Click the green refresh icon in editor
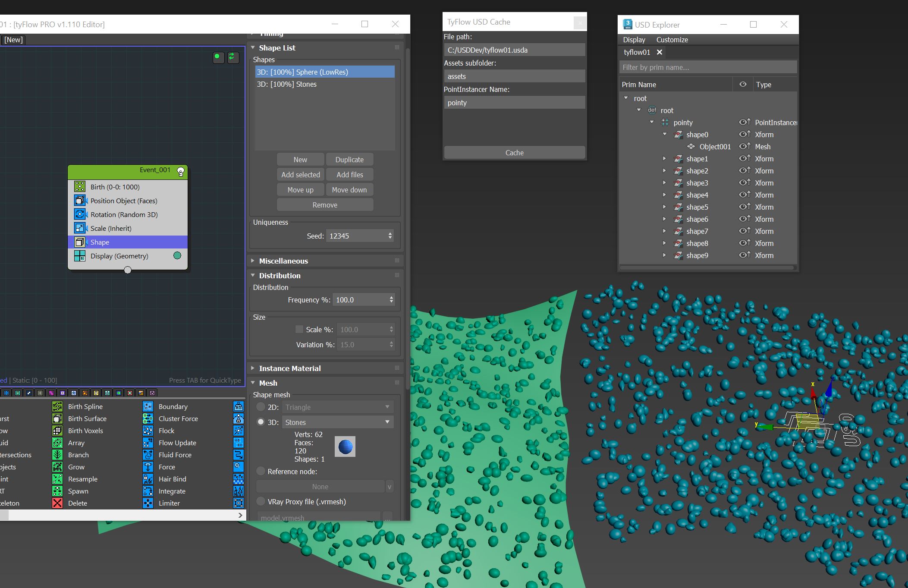 coord(233,57)
